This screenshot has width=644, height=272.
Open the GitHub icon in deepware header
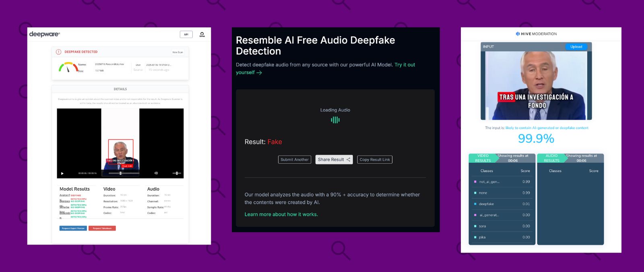click(x=202, y=34)
